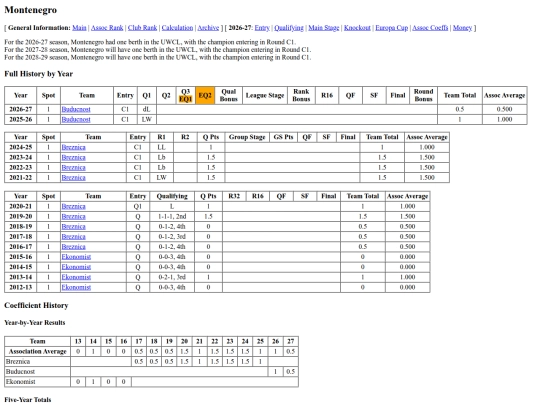The image size is (540, 405).
Task: Click the 'Full History by Year' heading
Action: pyautogui.click(x=39, y=74)
